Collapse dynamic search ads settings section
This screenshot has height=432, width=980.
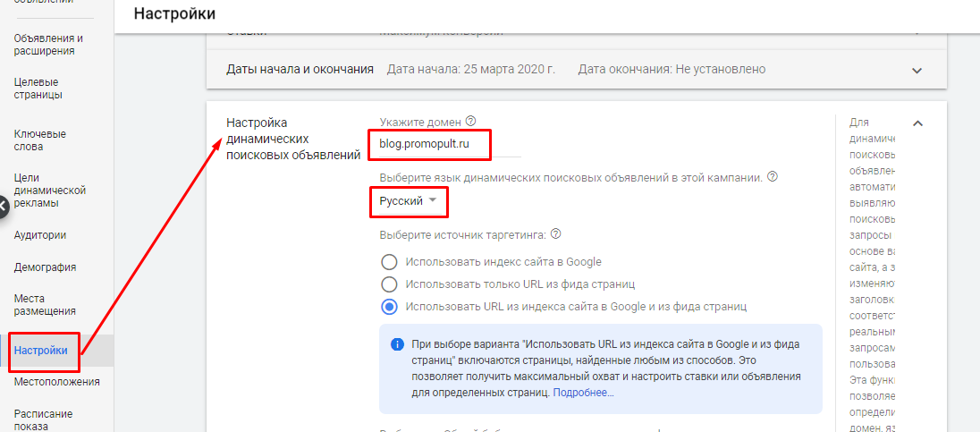pos(917,123)
